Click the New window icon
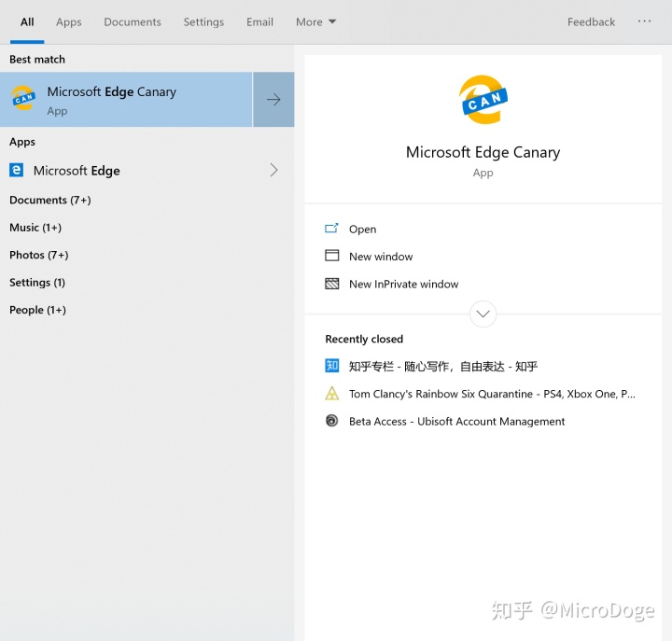672x641 pixels. pyautogui.click(x=331, y=256)
